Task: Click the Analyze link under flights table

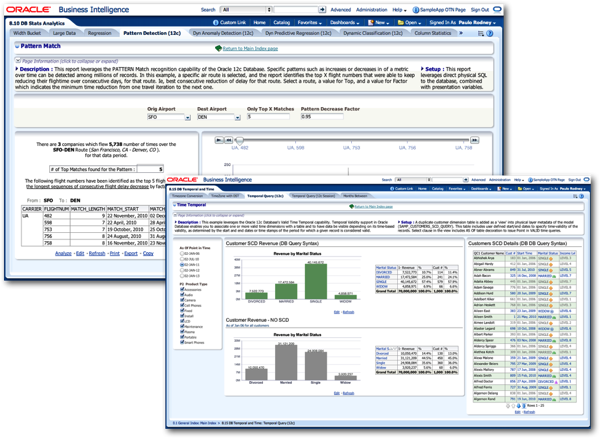Action: tap(63, 253)
